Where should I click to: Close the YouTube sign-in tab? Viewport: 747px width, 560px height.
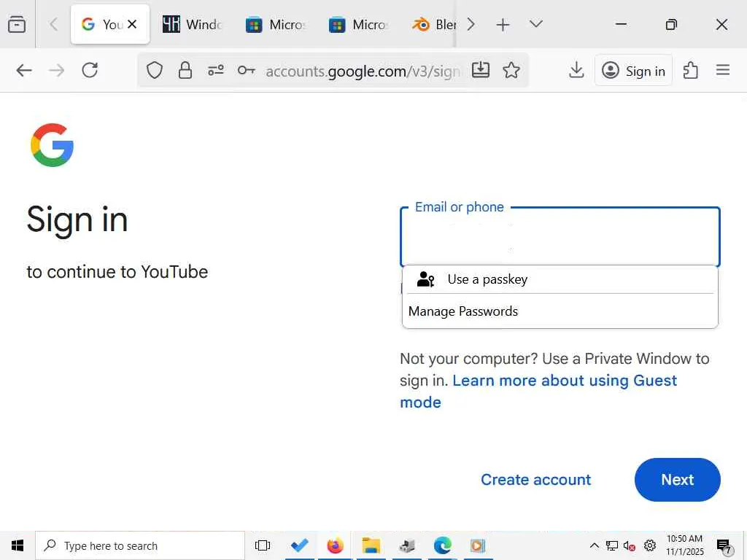133,24
